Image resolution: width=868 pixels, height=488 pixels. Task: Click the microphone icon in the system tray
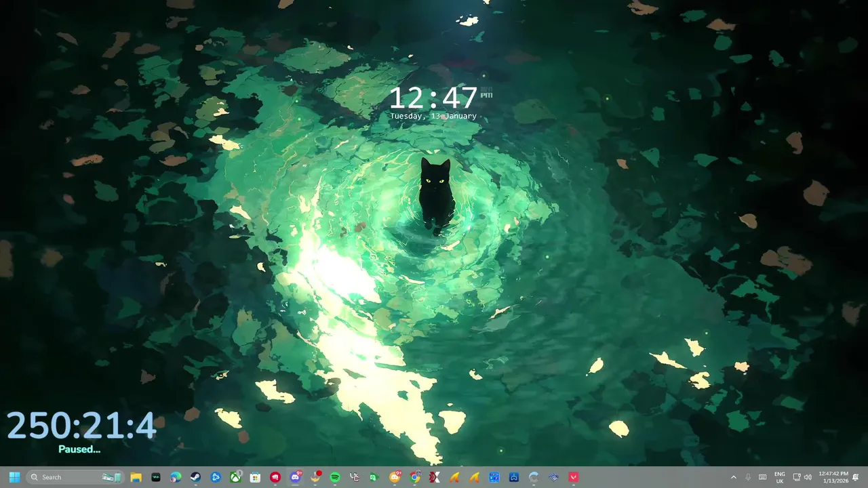748,477
